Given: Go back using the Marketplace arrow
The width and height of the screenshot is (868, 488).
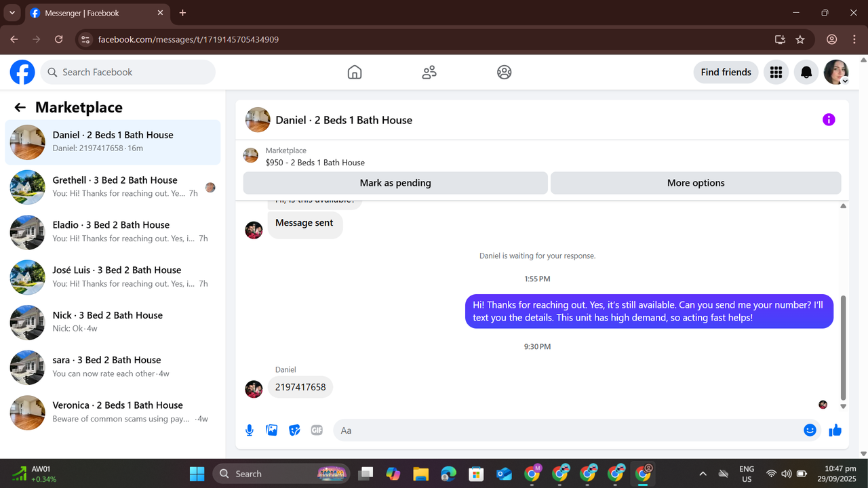Looking at the screenshot, I should [20, 107].
